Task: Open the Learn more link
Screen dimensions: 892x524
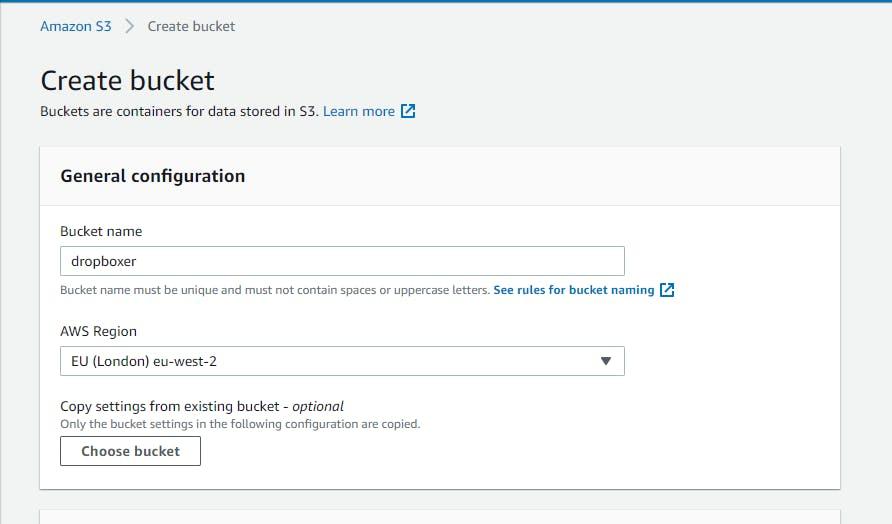Action: [358, 111]
